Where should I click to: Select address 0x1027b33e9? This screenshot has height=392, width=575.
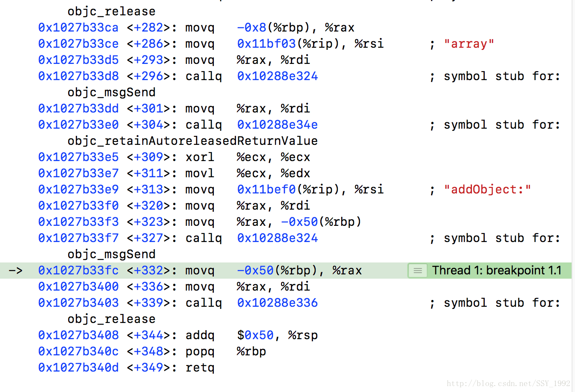78,190
